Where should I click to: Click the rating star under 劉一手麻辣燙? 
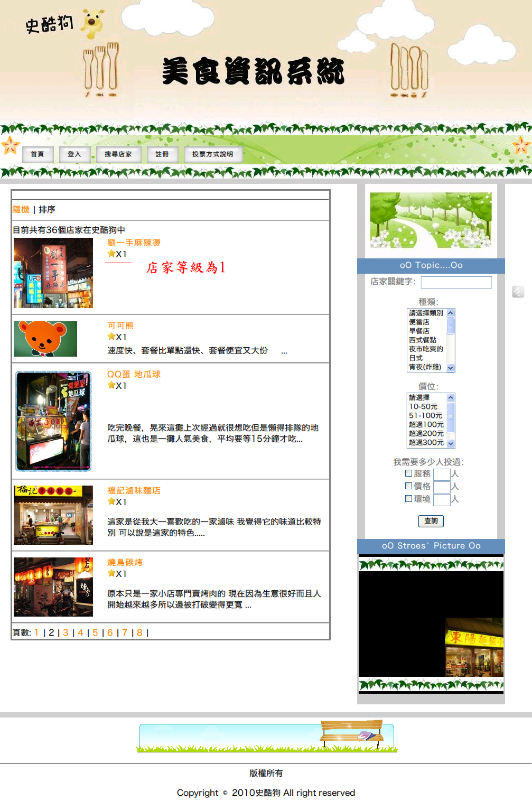111,254
